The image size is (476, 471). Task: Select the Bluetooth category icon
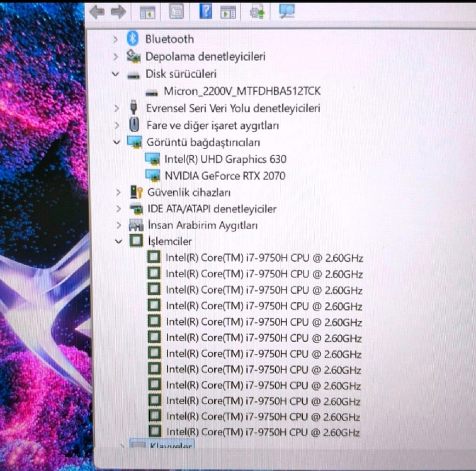[x=132, y=39]
